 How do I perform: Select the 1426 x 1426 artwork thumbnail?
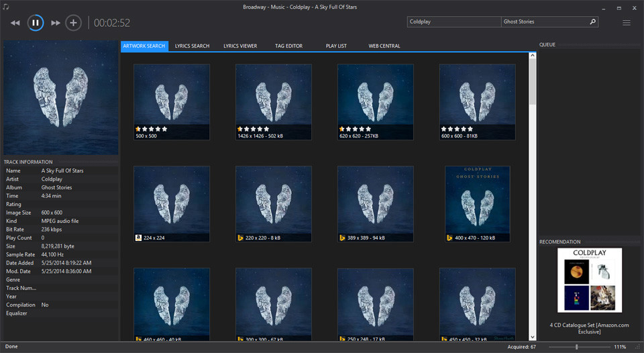coord(274,102)
